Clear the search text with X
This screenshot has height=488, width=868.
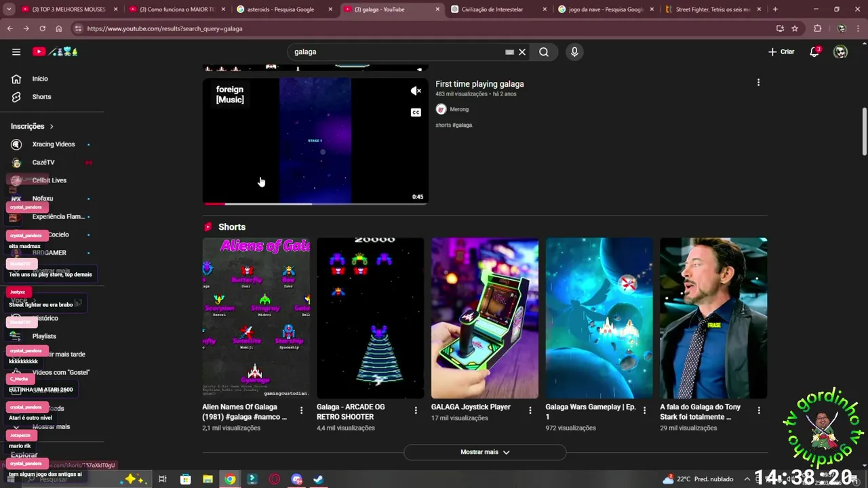[522, 52]
